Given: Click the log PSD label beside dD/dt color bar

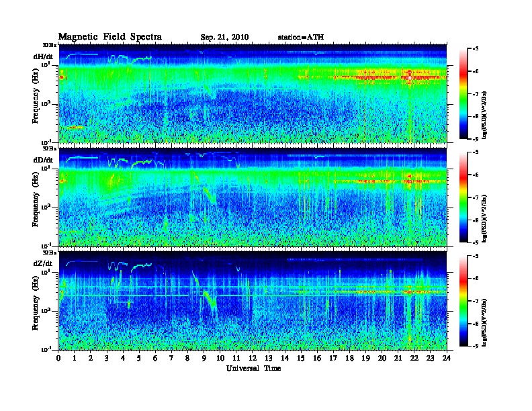Looking at the screenshot, I should [x=485, y=219].
